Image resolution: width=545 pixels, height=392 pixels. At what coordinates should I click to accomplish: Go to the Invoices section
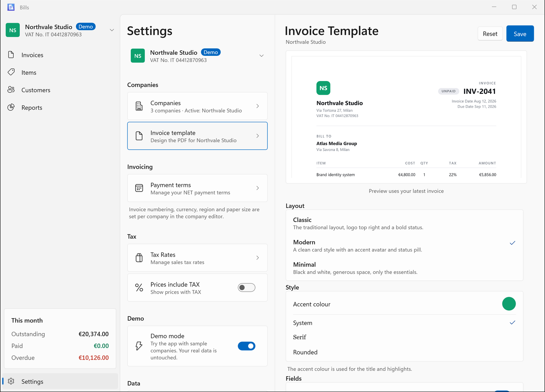(x=60, y=55)
